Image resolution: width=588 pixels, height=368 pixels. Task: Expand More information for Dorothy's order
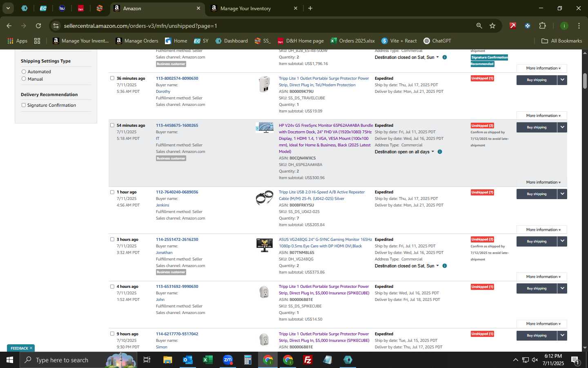pos(541,115)
